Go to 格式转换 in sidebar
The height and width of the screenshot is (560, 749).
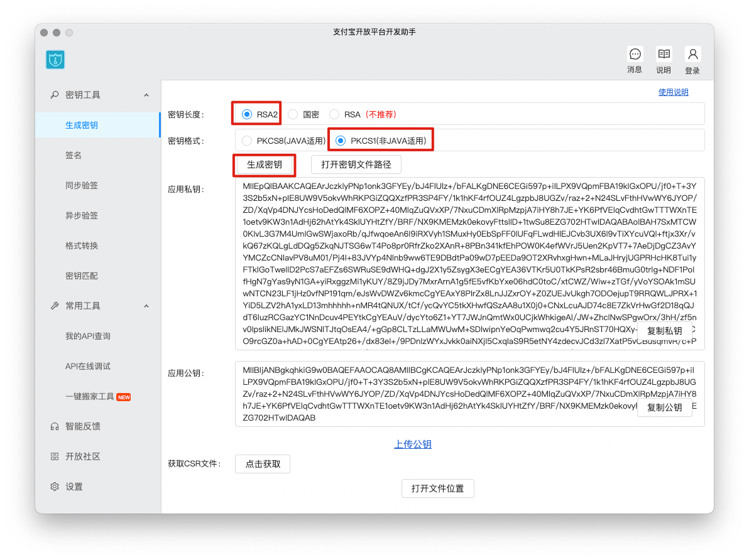coord(82,245)
